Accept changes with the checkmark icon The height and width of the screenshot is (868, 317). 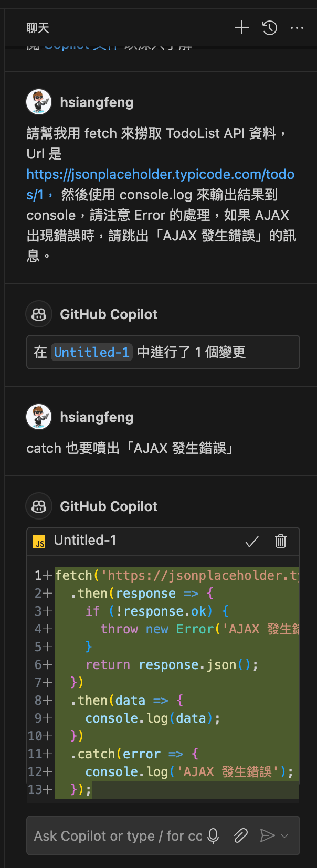(252, 541)
